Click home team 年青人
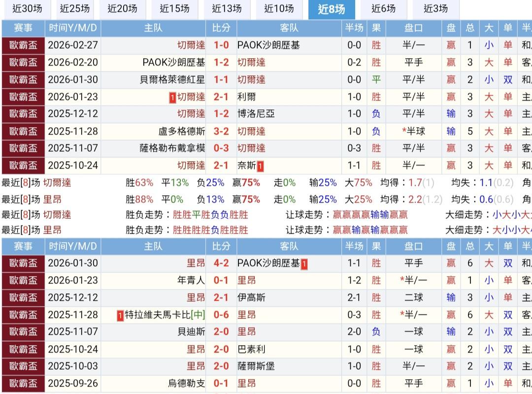The height and width of the screenshot is (394, 532). (191, 280)
